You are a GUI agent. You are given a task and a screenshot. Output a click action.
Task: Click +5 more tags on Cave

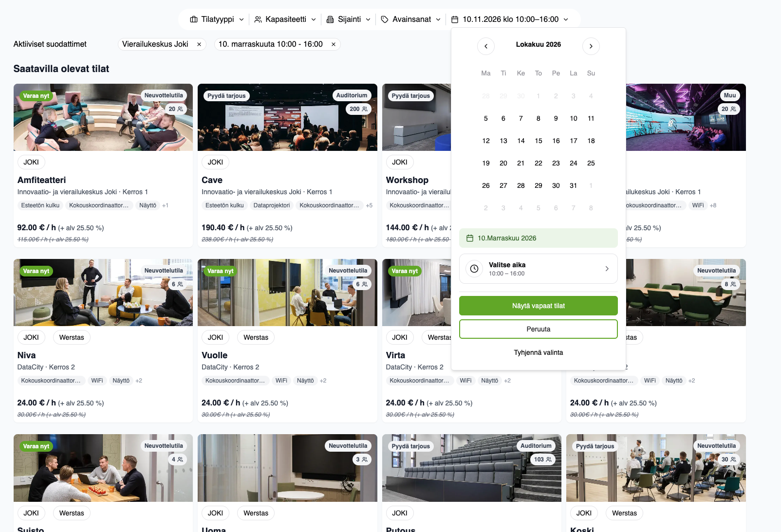369,205
